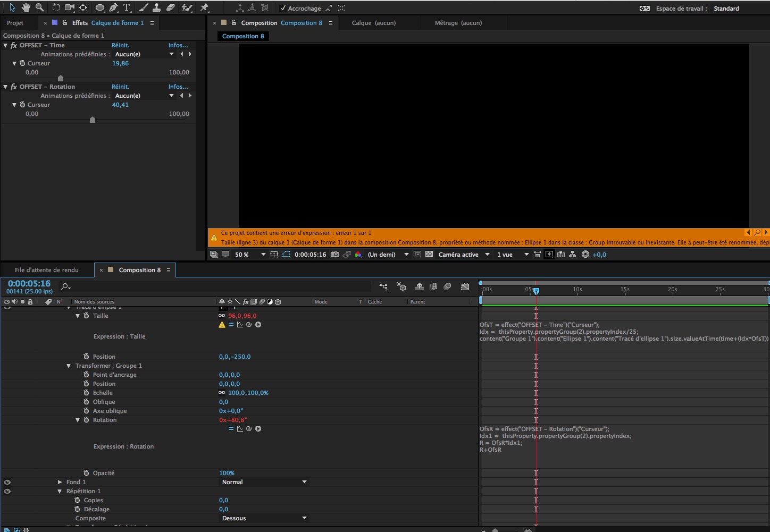Toggle the Taille expression enable switch
770x532 pixels.
[x=231, y=325]
